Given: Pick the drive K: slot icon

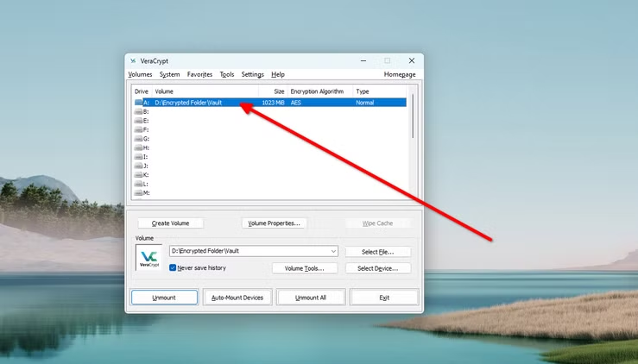Looking at the screenshot, I should (138, 175).
